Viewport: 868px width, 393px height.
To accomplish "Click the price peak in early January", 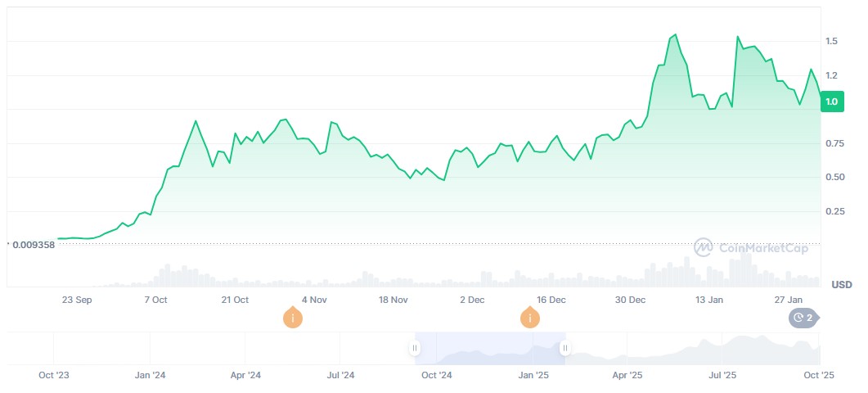I will click(x=674, y=35).
